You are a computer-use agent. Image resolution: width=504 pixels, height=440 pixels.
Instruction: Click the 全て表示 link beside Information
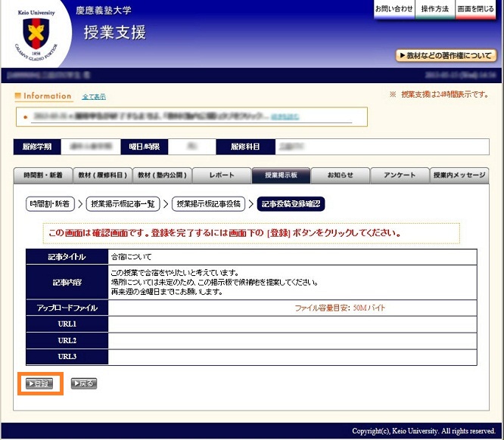[x=94, y=97]
